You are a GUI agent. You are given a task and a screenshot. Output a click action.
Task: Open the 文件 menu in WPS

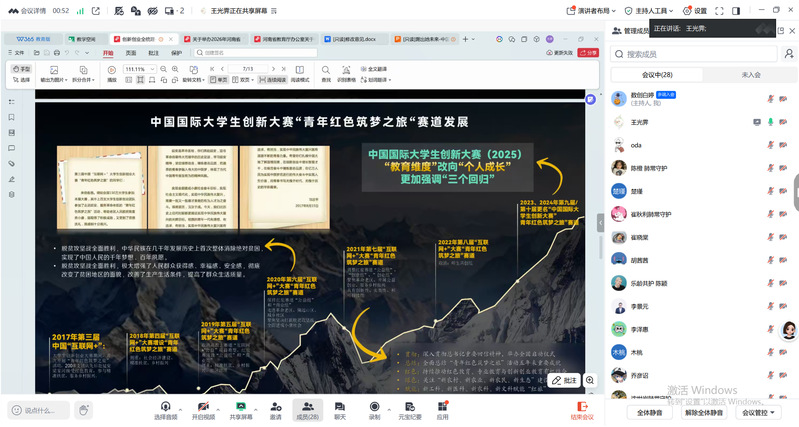click(x=16, y=52)
